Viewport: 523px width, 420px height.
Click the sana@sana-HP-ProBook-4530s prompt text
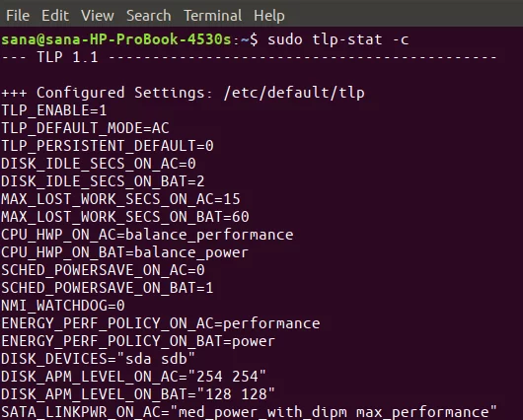(116, 39)
